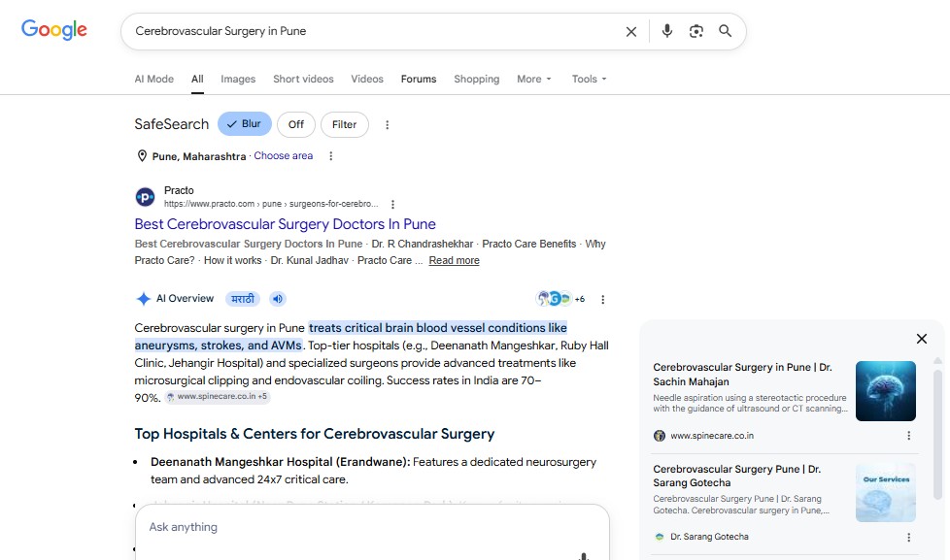Click the side panel scrollbar
The width and height of the screenshot is (950, 560).
pos(937,436)
